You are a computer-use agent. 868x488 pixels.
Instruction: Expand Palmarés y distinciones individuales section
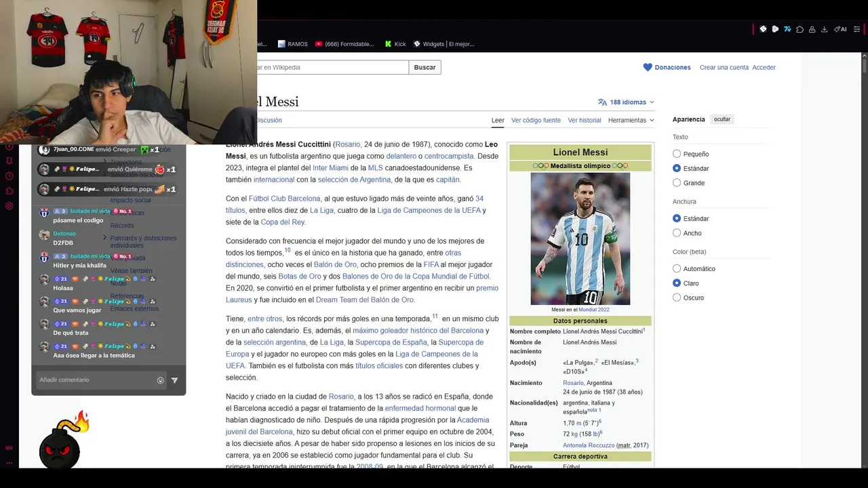[105, 238]
